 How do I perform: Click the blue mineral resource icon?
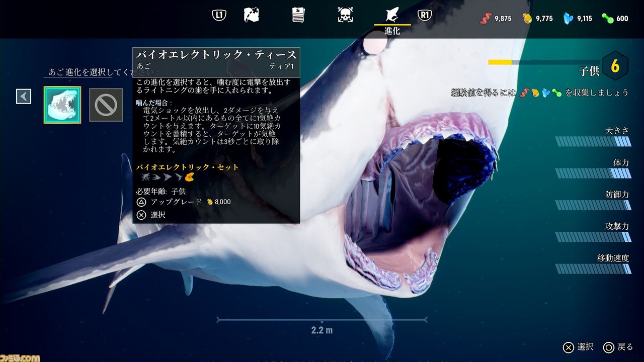569,19
